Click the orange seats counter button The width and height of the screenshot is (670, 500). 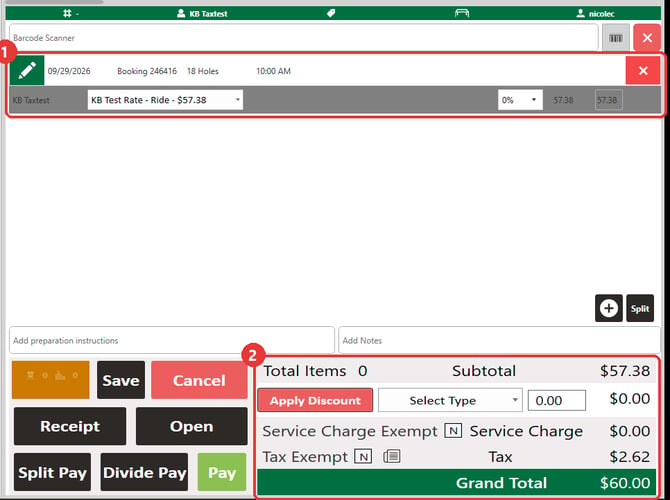[50, 379]
